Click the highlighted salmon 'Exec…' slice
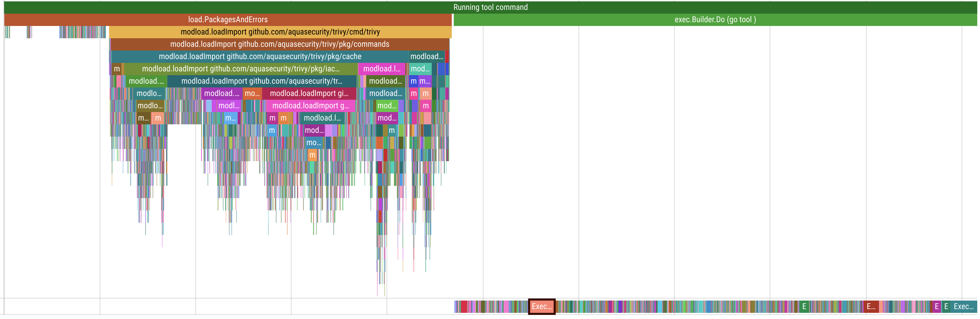Viewport: 980px width, 319px height. [542, 306]
